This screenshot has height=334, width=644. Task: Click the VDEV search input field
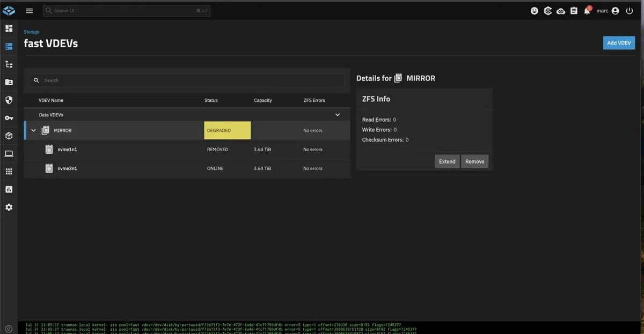187,80
